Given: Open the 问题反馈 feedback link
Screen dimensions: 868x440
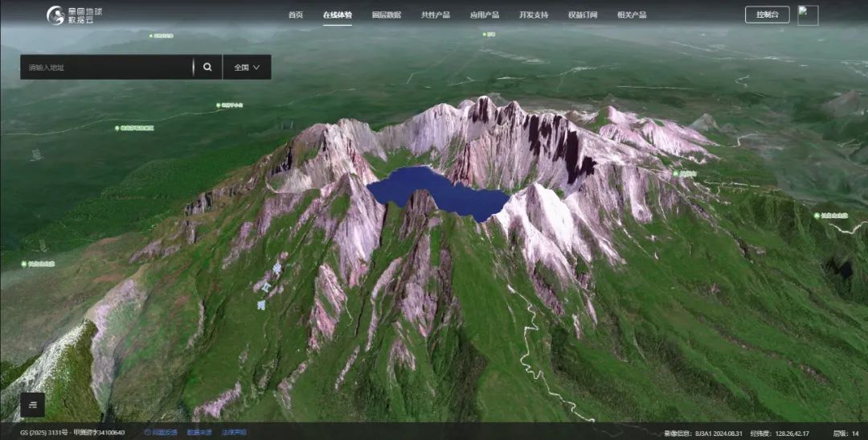Looking at the screenshot, I should tap(162, 433).
